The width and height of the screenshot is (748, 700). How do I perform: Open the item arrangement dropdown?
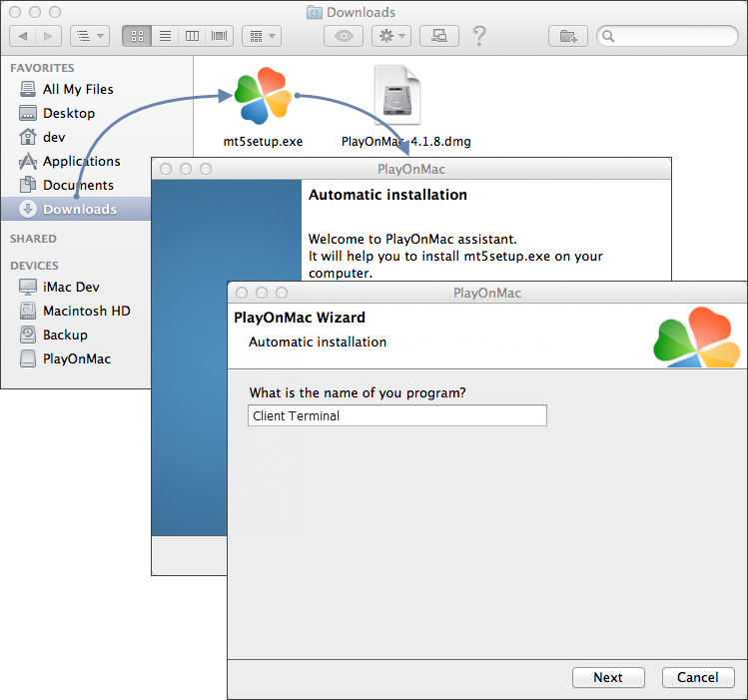(262, 36)
